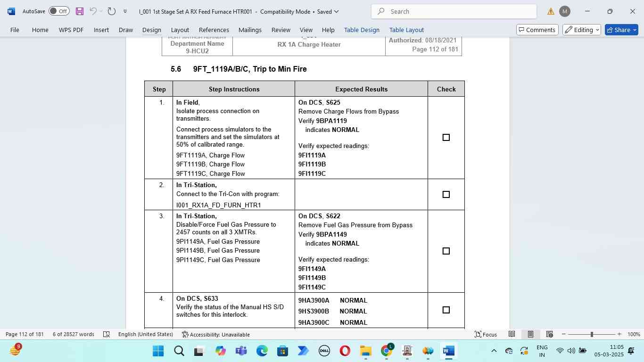Click the warning triangle icon in title bar
This screenshot has height=362, width=644.
click(x=551, y=11)
